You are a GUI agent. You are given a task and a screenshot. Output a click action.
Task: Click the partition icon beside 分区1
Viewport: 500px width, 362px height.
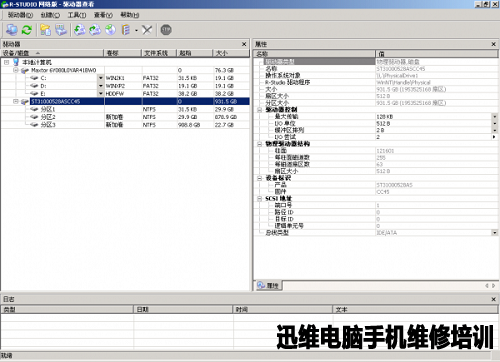pos(34,109)
